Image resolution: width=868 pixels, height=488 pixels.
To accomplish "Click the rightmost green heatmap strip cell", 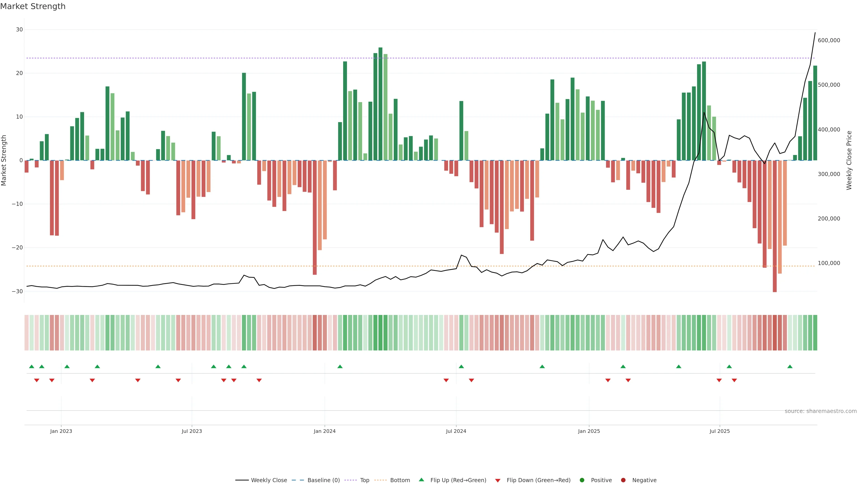I will click(x=815, y=332).
